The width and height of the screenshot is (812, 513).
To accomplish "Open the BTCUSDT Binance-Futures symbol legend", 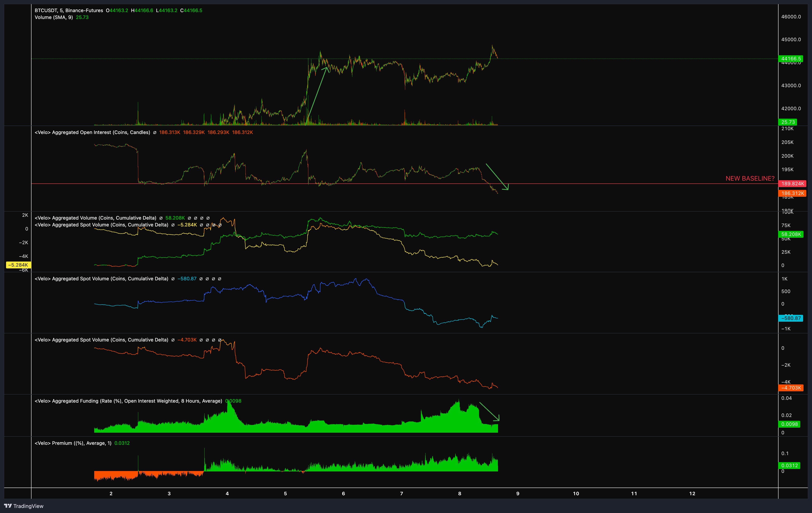I will [69, 10].
